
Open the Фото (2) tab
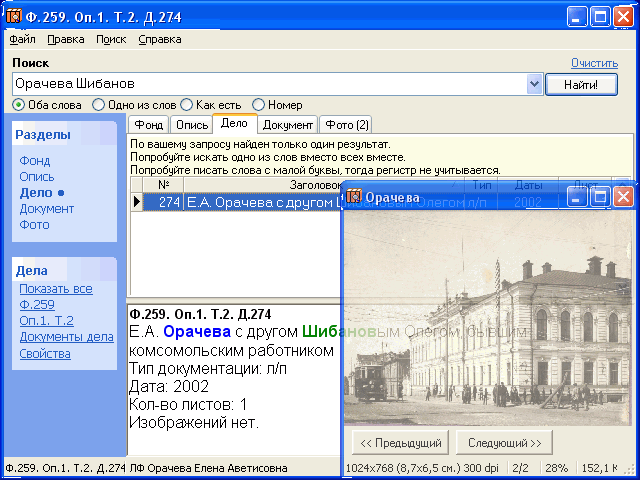click(x=346, y=125)
